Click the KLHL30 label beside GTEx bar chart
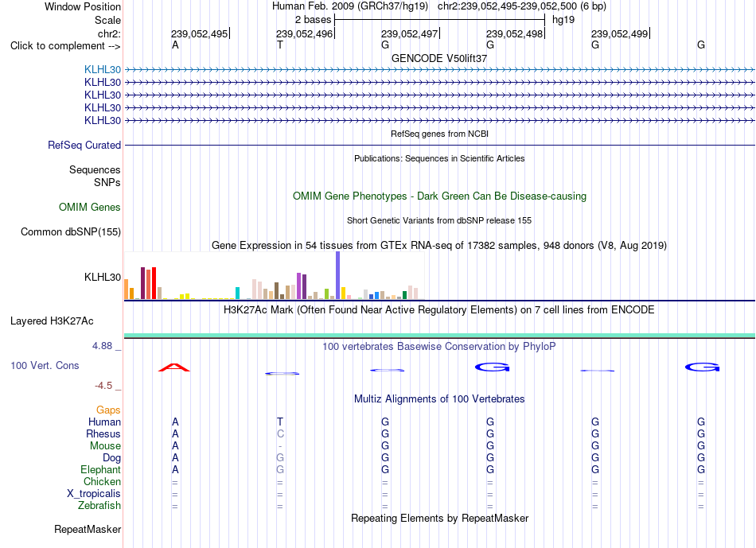 [x=102, y=277]
